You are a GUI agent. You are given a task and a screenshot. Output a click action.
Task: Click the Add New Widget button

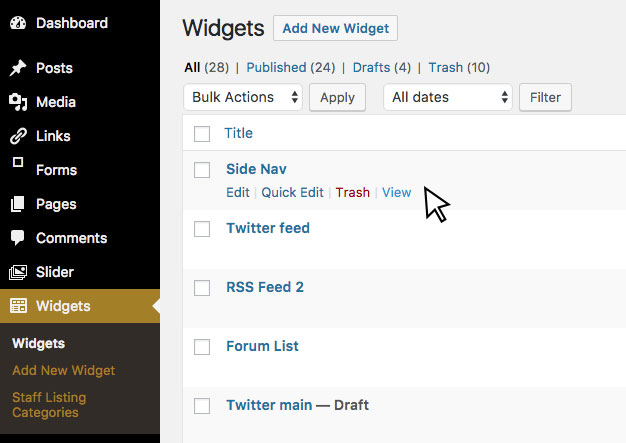coord(335,28)
